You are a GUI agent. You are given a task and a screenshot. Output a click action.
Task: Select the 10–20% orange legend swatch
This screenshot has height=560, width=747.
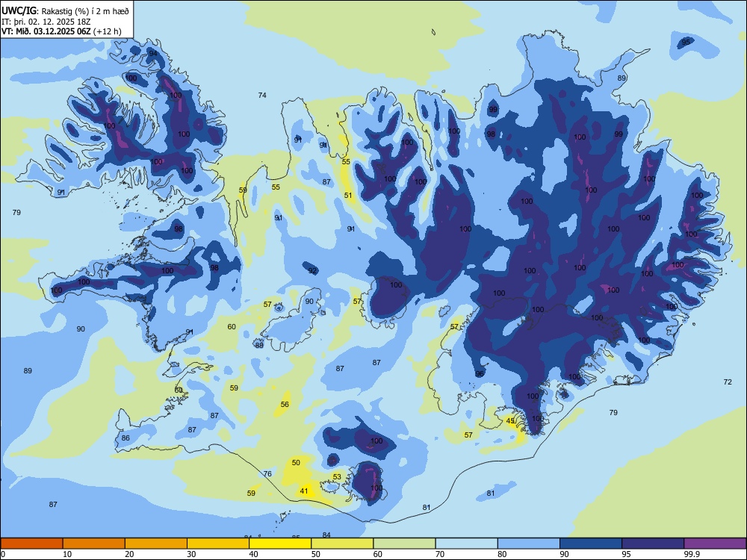pos(94,544)
